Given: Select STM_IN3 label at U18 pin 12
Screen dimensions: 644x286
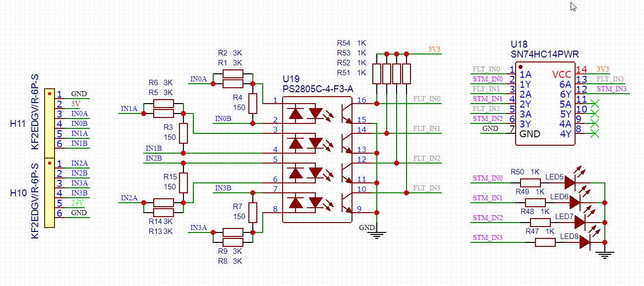Looking at the screenshot, I should [x=612, y=89].
